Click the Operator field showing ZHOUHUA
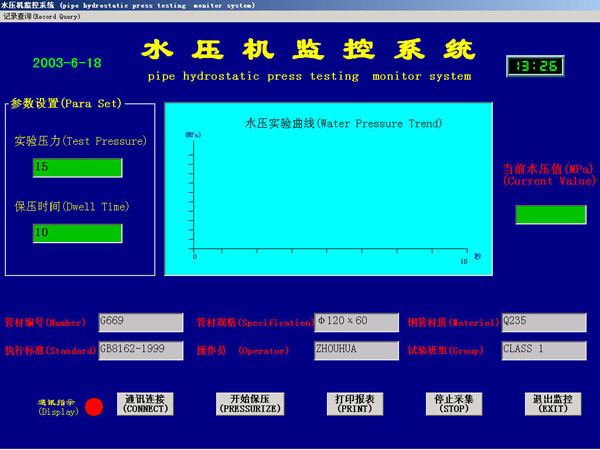This screenshot has width=600, height=450. tap(356, 351)
